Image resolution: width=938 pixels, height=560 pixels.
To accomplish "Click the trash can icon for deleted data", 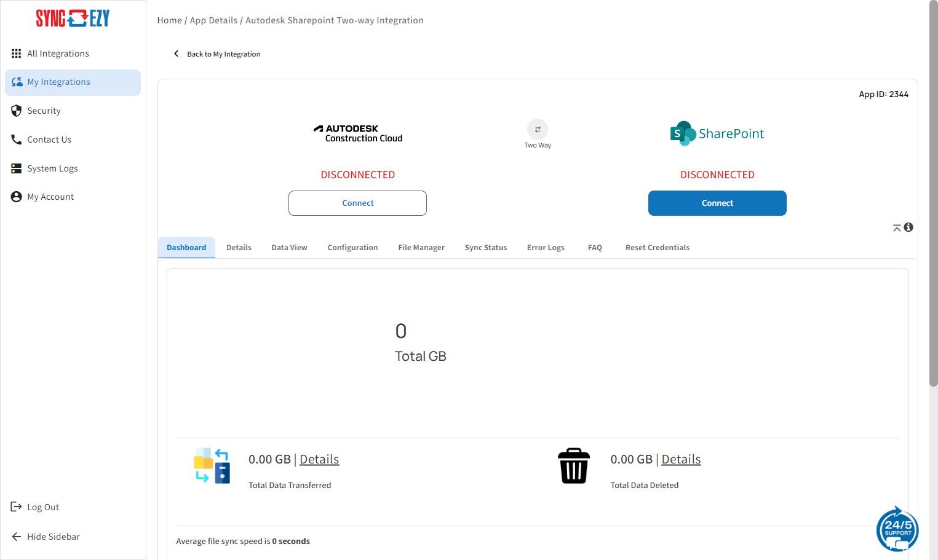I will point(574,466).
